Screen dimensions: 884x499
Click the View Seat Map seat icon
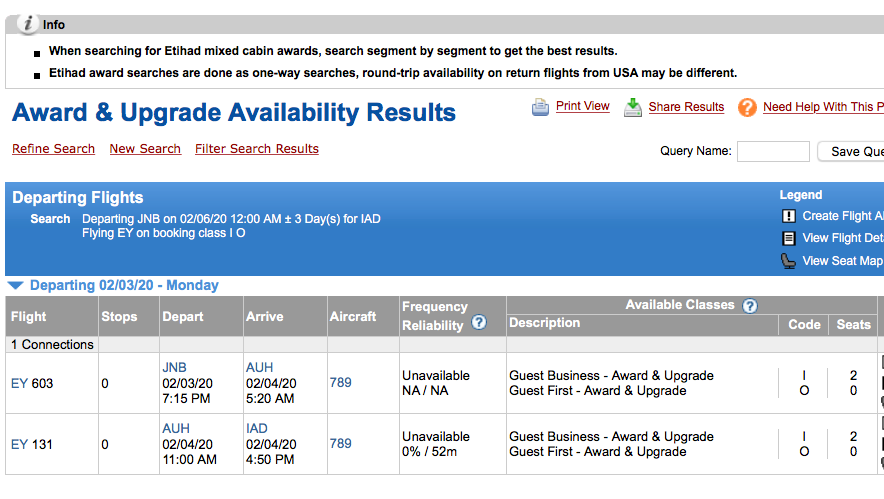pyautogui.click(x=788, y=261)
